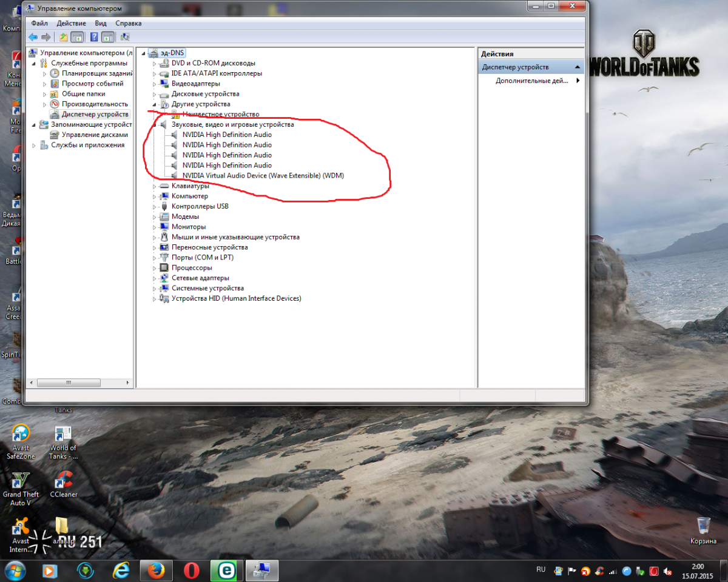Image resolution: width=728 pixels, height=582 pixels.
Task: Click the Клавиатуры keyboard icon
Action: (x=164, y=186)
